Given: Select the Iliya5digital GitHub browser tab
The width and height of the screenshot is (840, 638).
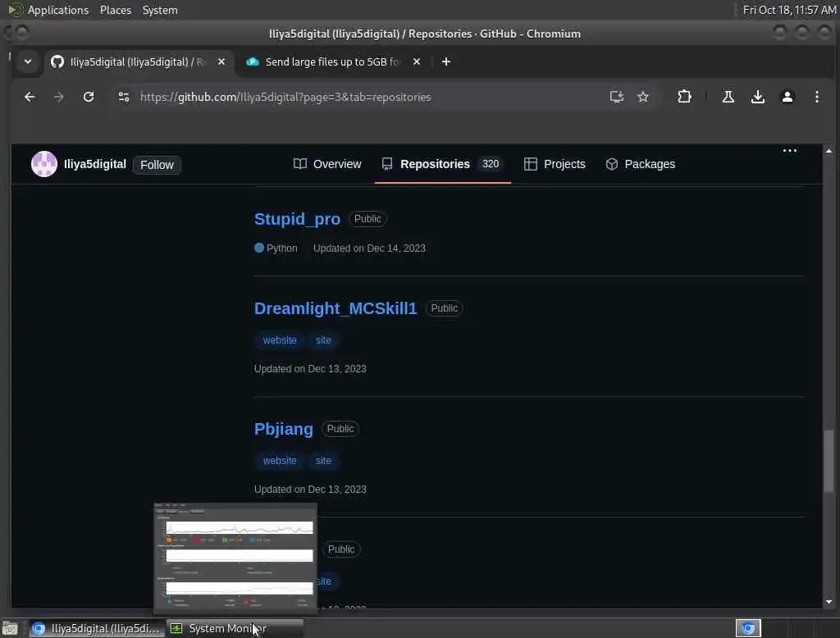Looking at the screenshot, I should point(138,62).
